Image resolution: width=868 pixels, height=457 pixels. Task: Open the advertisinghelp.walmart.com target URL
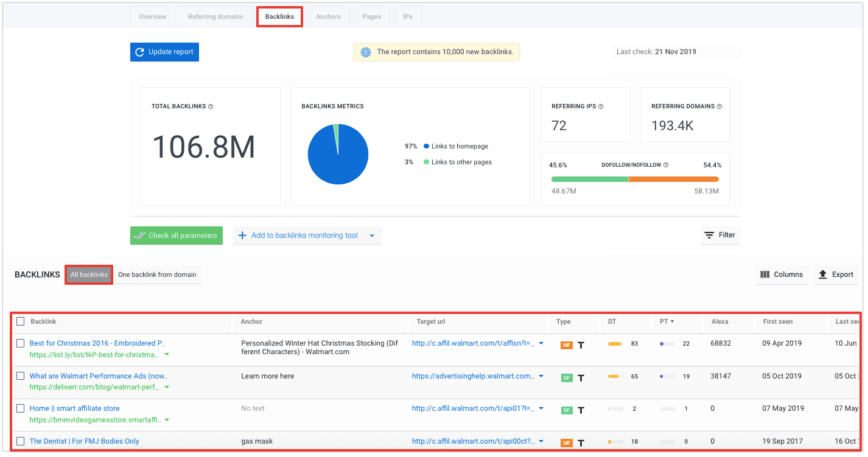click(x=473, y=376)
